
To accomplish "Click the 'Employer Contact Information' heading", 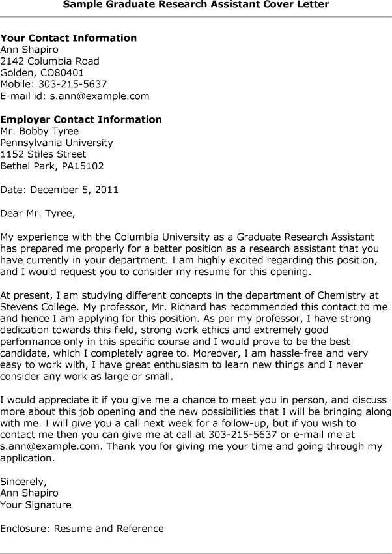I will click(x=81, y=119).
